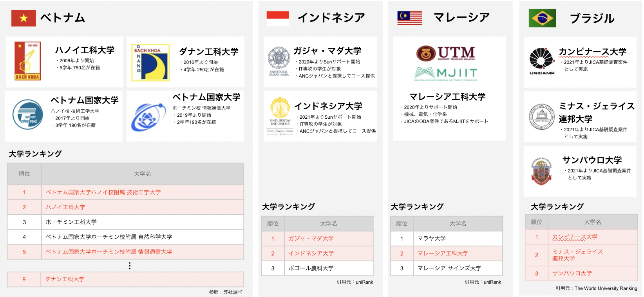
Task: Select the ボゴール農科大学 ranking row
Action: tap(317, 268)
